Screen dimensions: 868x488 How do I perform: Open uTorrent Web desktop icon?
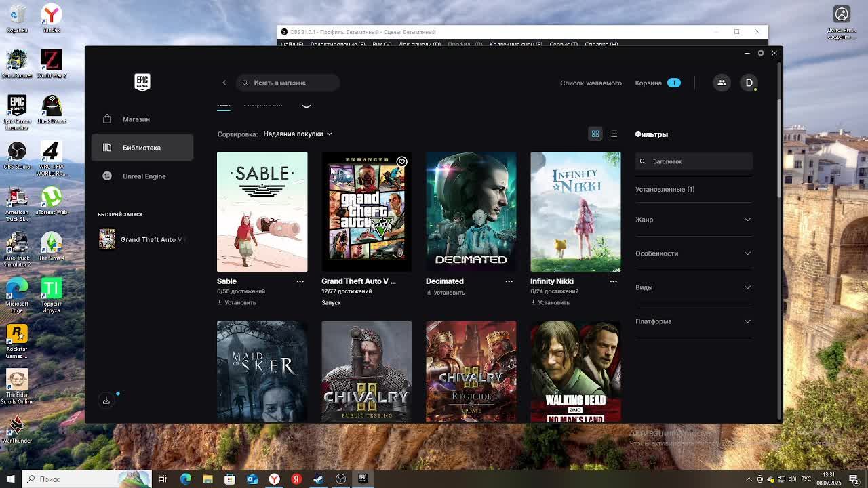coord(51,201)
